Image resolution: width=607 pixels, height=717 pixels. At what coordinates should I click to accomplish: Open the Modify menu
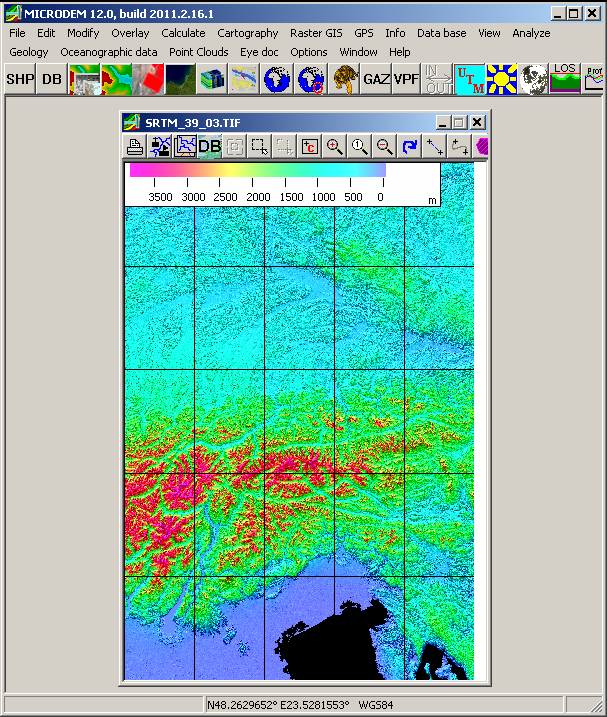(83, 33)
